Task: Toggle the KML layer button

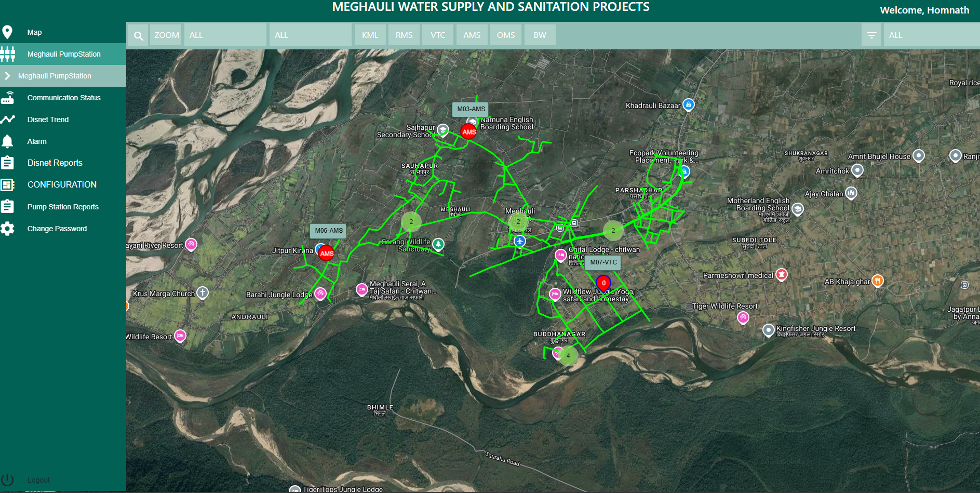Action: [370, 35]
